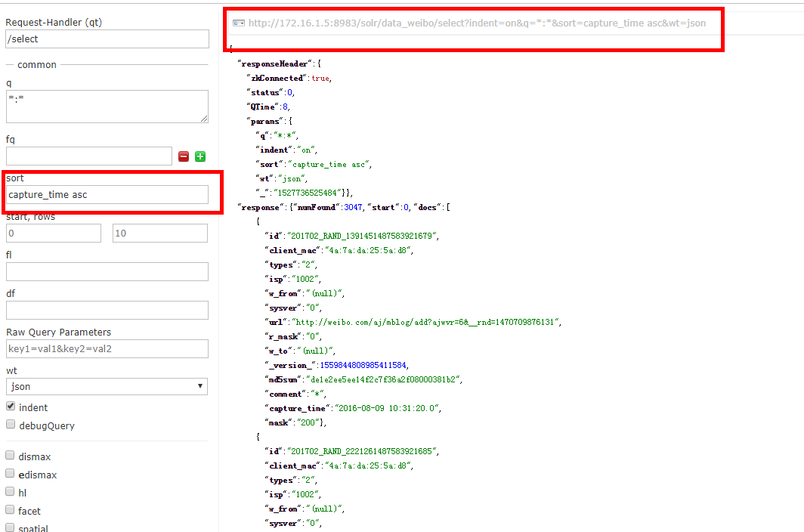Enable the debugQuery checkbox
The image size is (804, 532).
(11, 425)
